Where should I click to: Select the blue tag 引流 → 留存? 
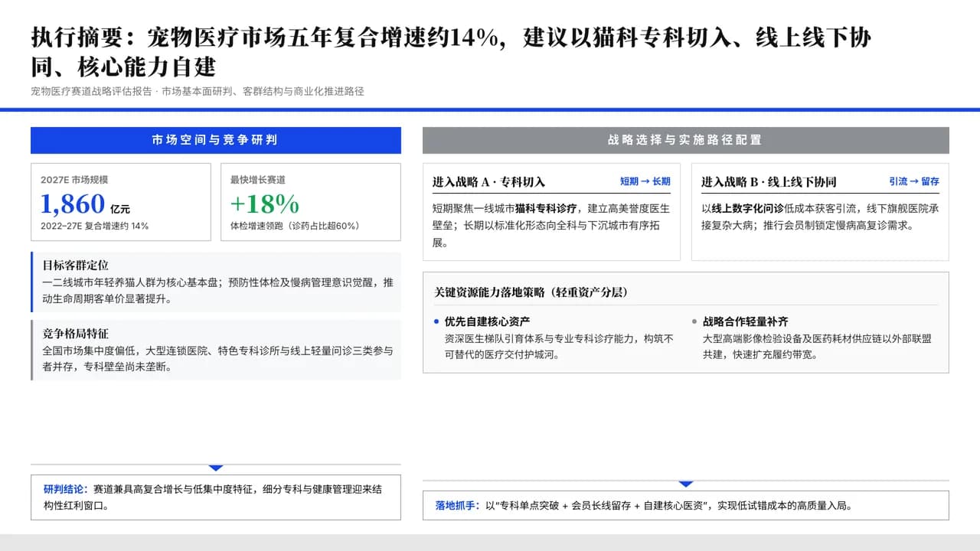pos(914,181)
